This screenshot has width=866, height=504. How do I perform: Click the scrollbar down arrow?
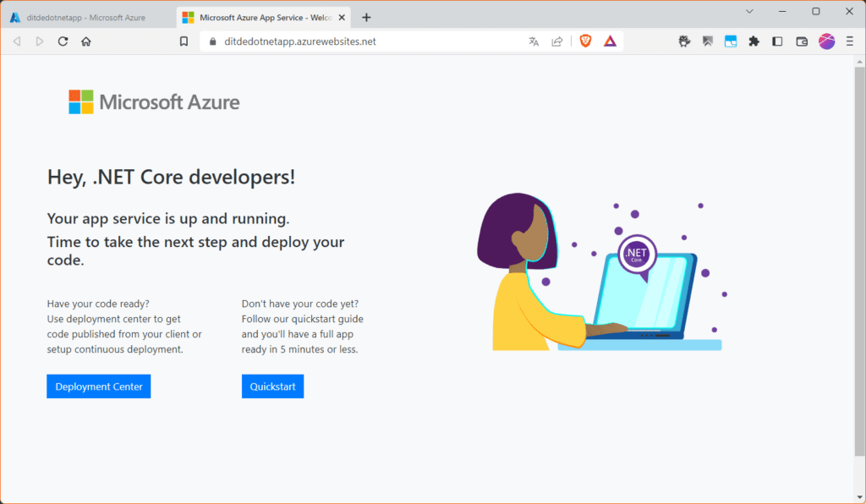(x=860, y=497)
